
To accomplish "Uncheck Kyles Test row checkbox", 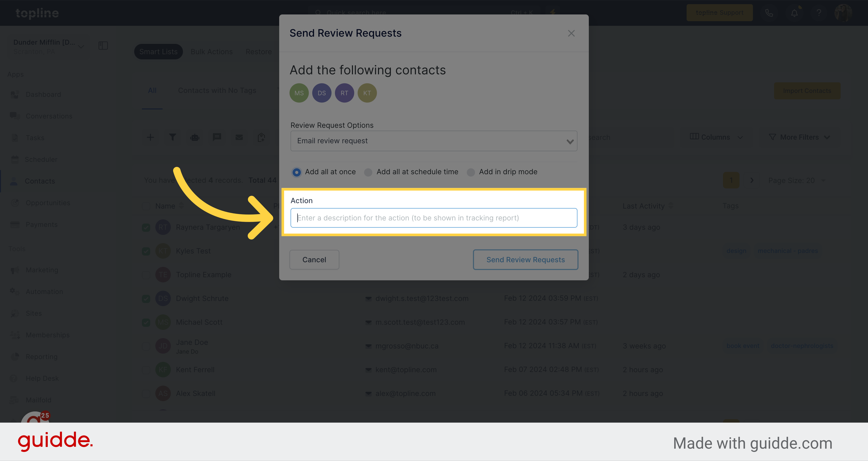I will point(146,251).
